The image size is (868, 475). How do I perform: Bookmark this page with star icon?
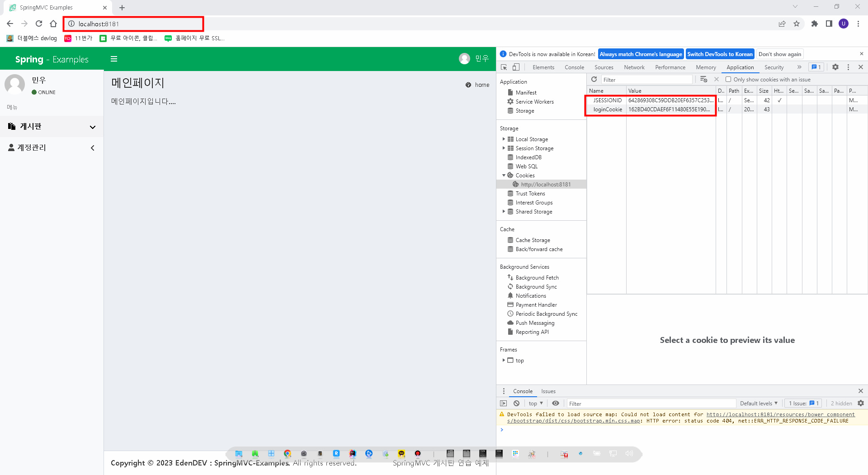[797, 24]
